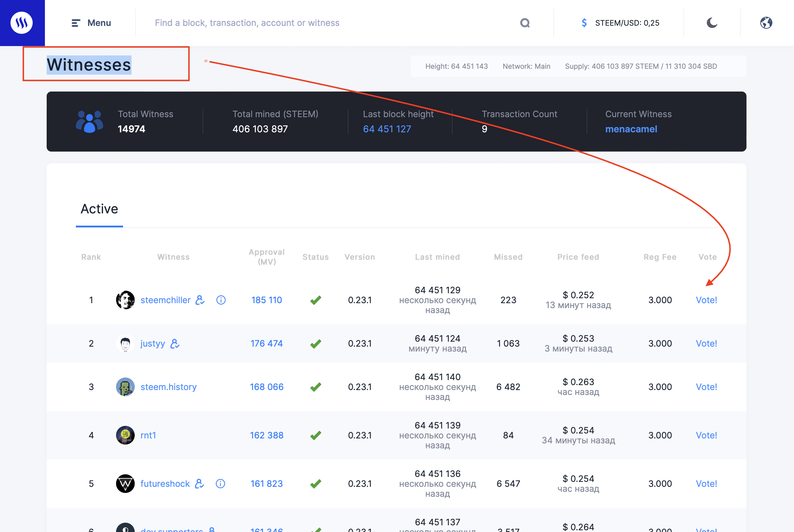The width and height of the screenshot is (794, 532).
Task: Click user badge icon beside steemchiller
Action: [200, 300]
